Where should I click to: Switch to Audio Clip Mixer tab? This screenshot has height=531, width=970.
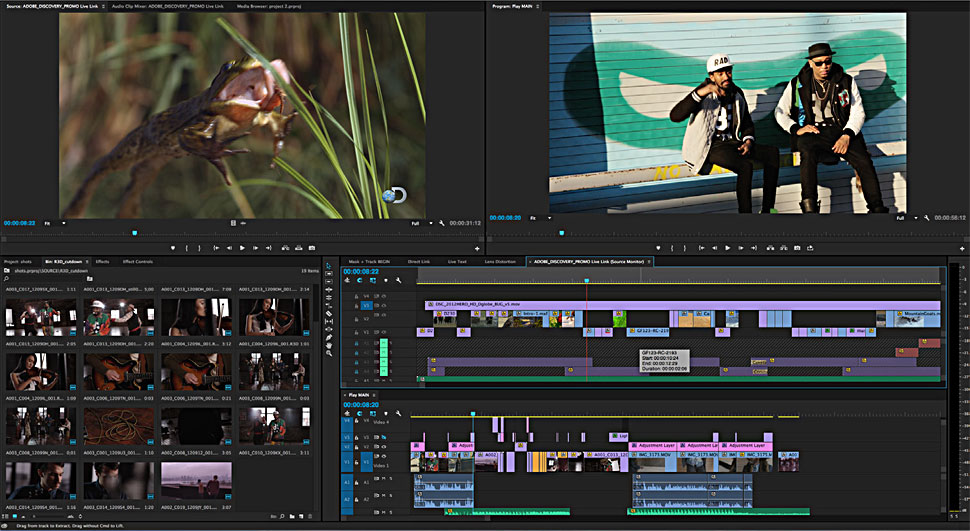coord(167,6)
